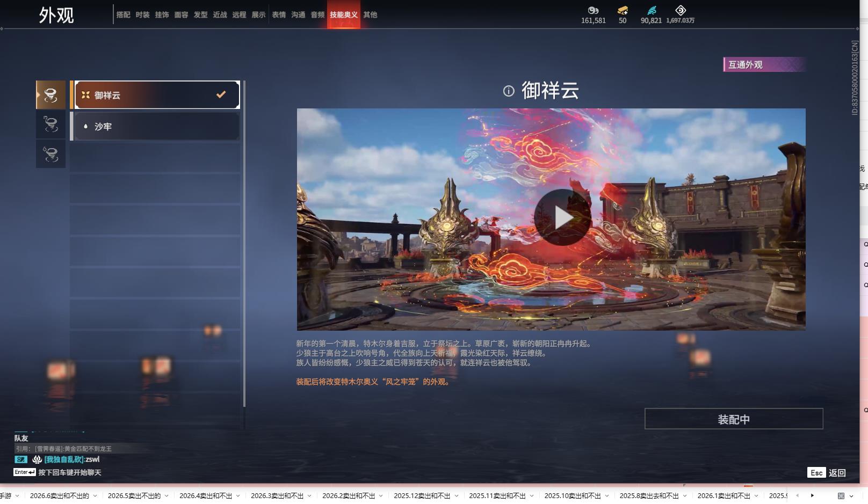This screenshot has height=504, width=868.
Task: Select the 御祥云 skin in the list
Action: click(157, 95)
